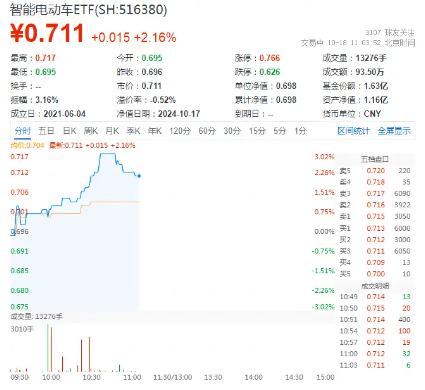
Task: Click the 最低 value 0.695
Action: (46, 72)
